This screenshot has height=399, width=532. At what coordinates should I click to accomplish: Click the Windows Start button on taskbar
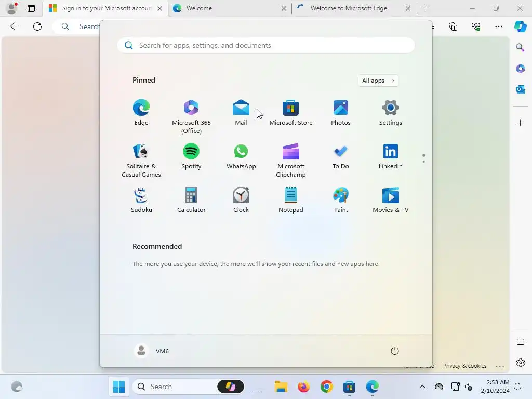tap(119, 387)
